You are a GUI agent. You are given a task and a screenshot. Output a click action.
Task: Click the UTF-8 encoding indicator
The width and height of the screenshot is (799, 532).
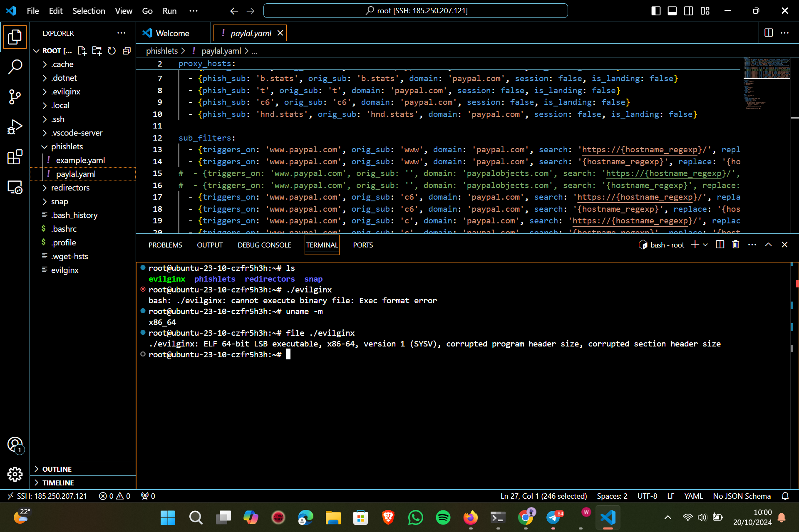(647, 496)
